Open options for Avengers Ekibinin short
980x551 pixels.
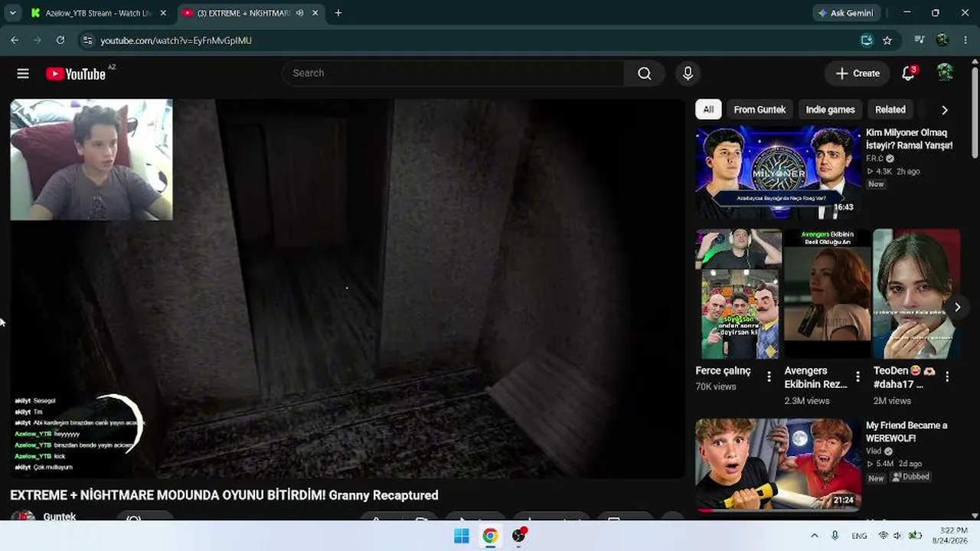[x=858, y=377]
